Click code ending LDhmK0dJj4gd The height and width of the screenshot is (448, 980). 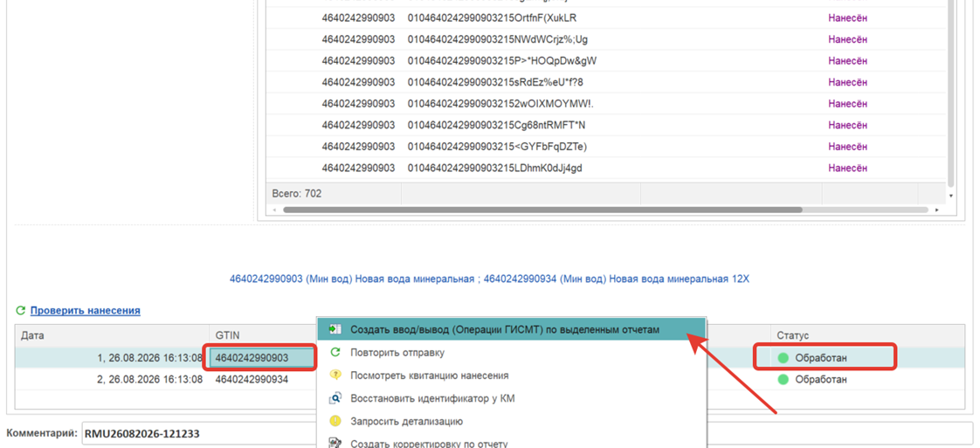click(495, 168)
